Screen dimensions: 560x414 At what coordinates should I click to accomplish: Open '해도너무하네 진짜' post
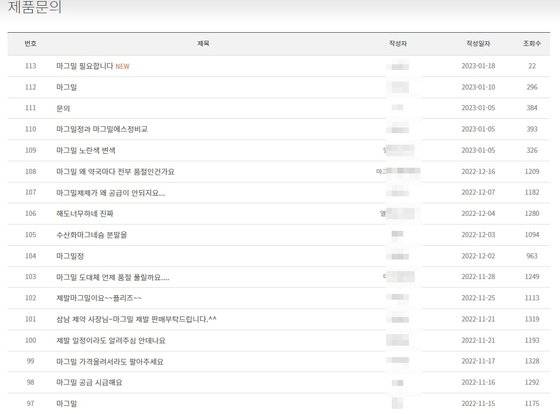coord(85,214)
